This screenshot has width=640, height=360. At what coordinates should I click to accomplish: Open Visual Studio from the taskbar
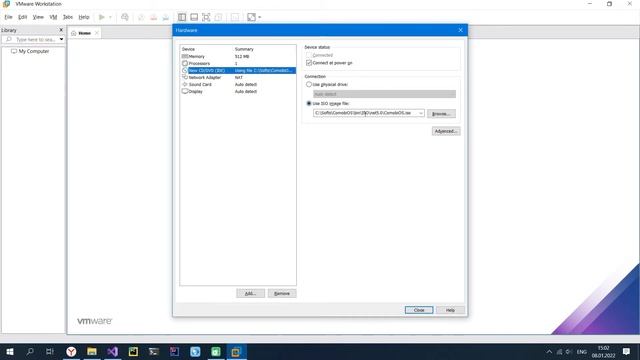pos(113,351)
